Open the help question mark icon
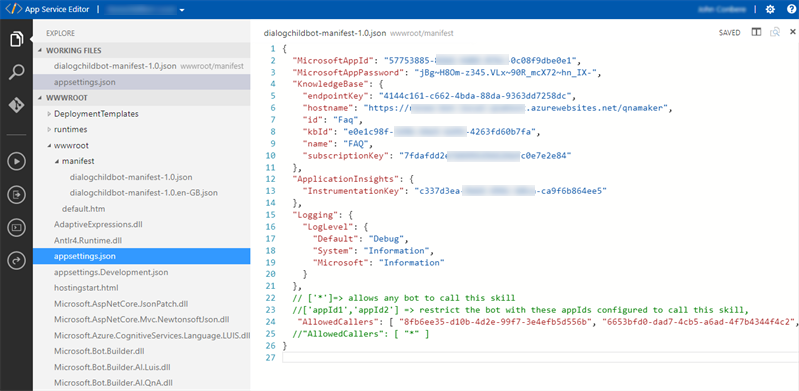 tap(790, 9)
